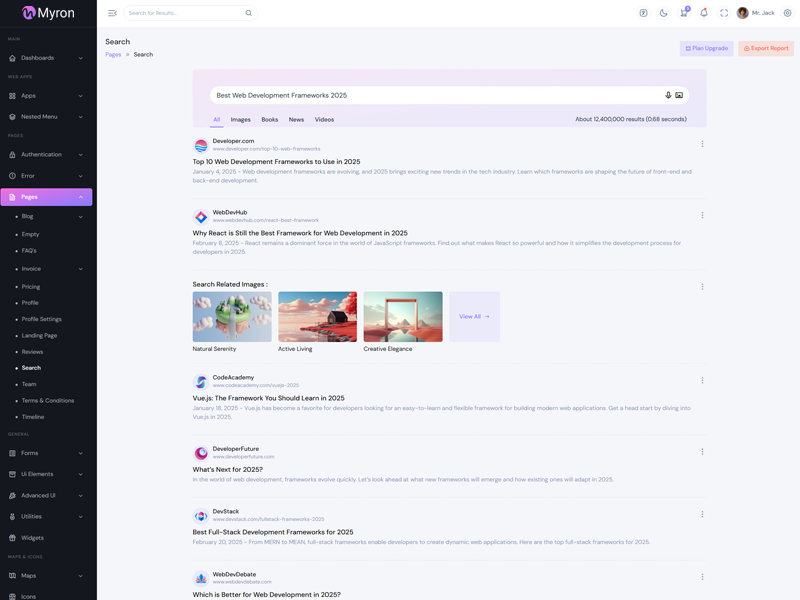800x600 pixels.
Task: Open three-dot menu for Developer.com result
Action: (x=702, y=144)
